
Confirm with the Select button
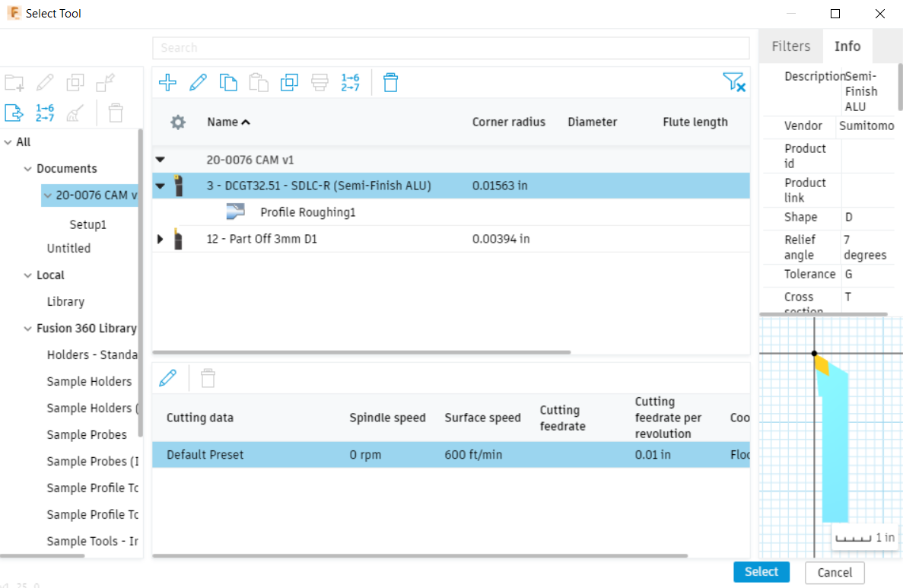coord(761,572)
